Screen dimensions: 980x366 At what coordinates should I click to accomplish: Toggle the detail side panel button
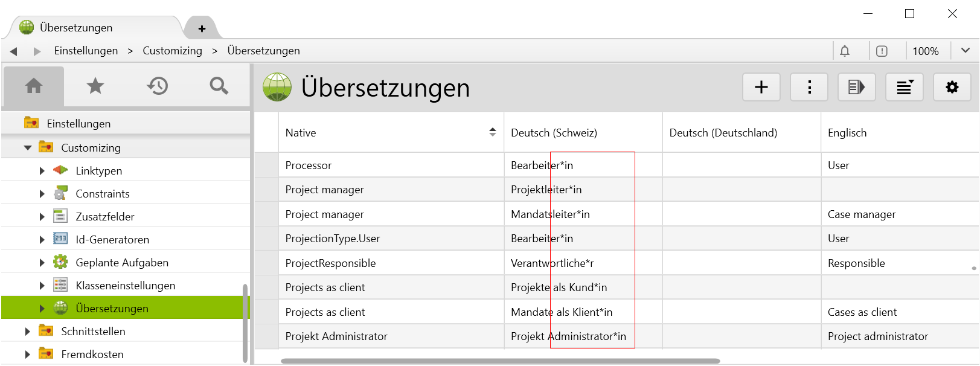(856, 88)
